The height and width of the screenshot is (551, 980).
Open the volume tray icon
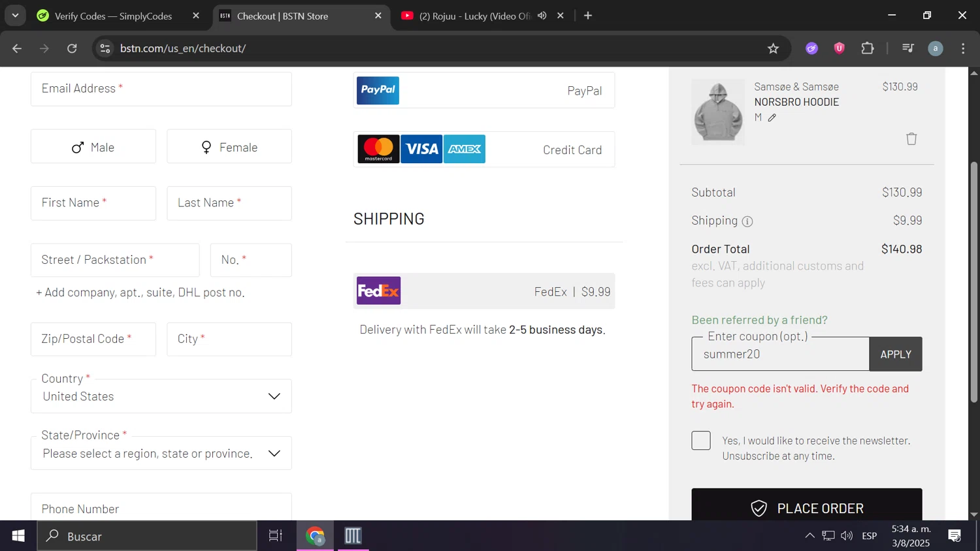[847, 536]
